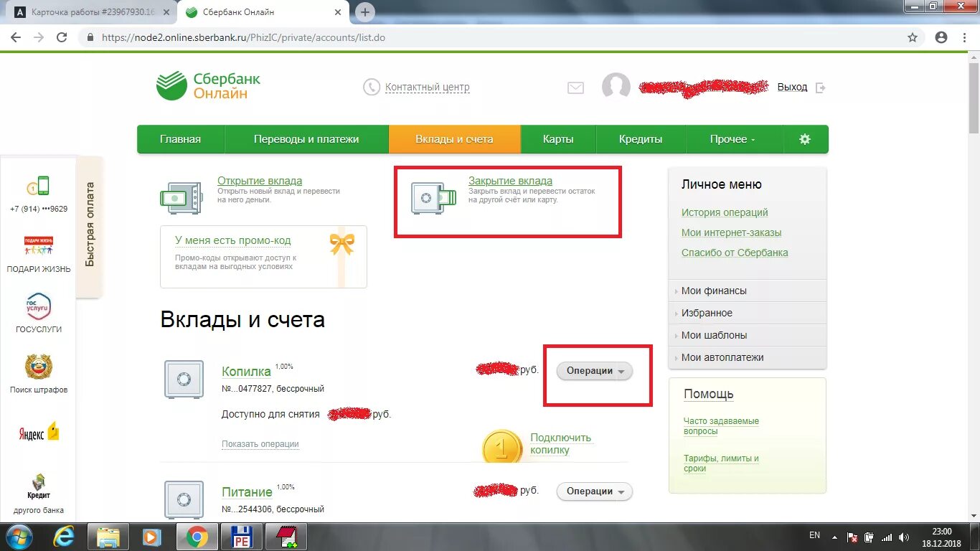Open the Копилка deposit name link
This screenshot has height=551, width=980.
point(247,372)
